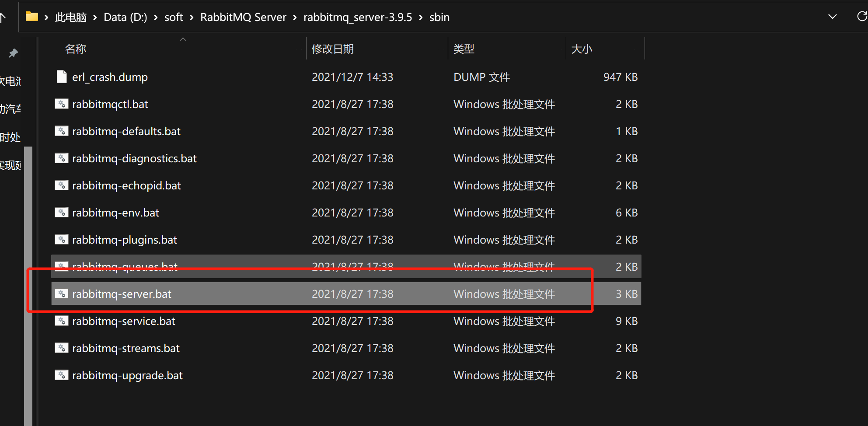Select the rabbitmq-diagnostics.bat file name

[x=134, y=158]
